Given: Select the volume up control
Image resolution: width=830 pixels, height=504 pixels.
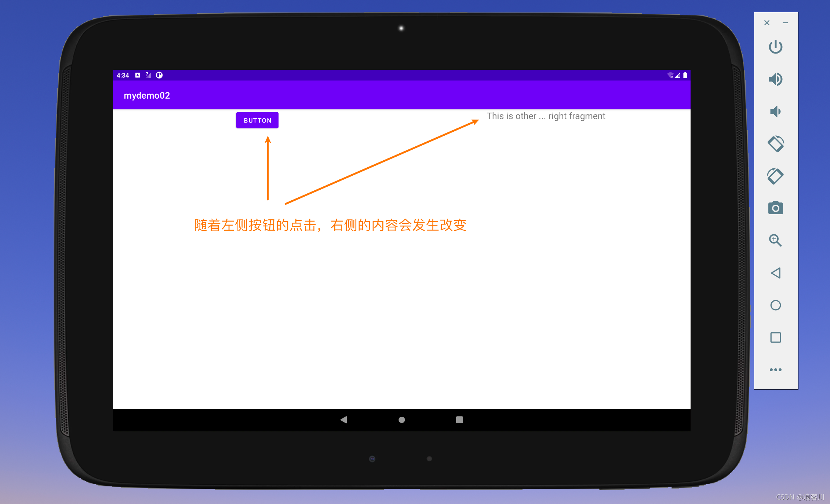Looking at the screenshot, I should coord(776,79).
